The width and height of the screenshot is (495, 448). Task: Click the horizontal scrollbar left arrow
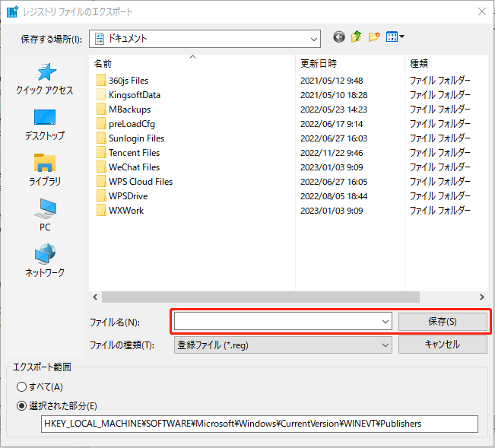(x=95, y=297)
